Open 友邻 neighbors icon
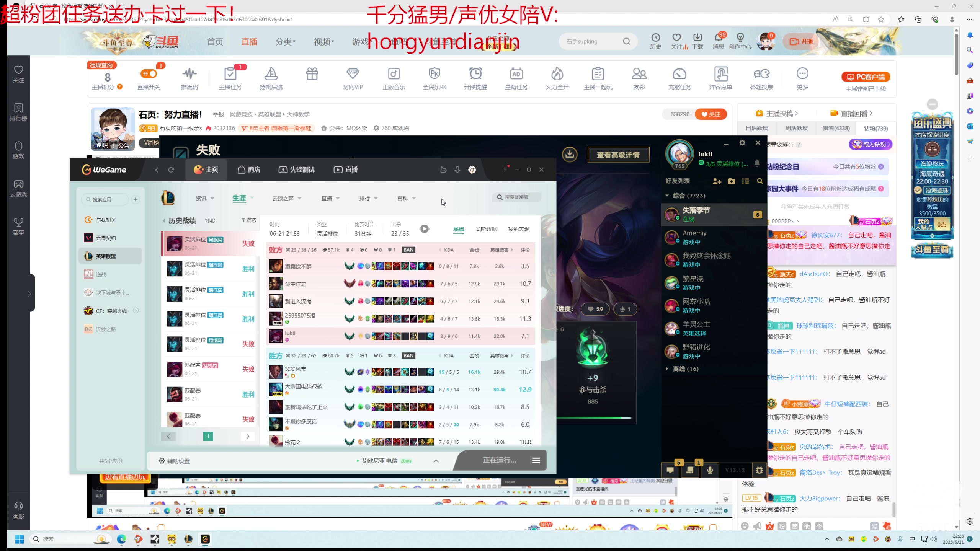This screenshot has width=980, height=551. tap(639, 78)
